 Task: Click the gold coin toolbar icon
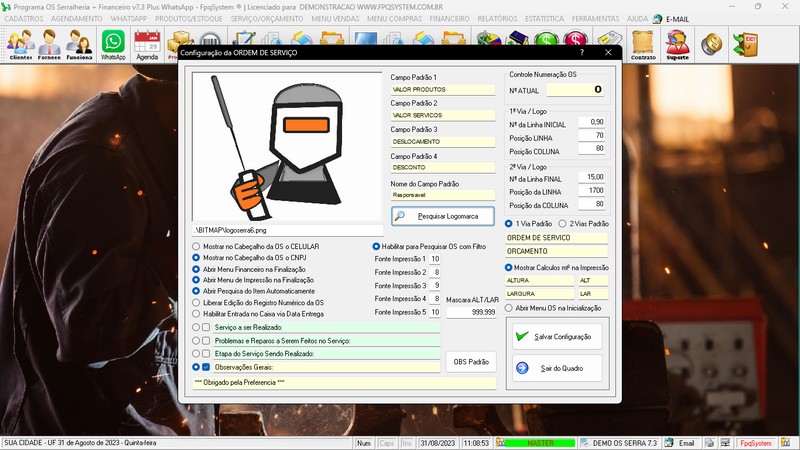tap(711, 44)
